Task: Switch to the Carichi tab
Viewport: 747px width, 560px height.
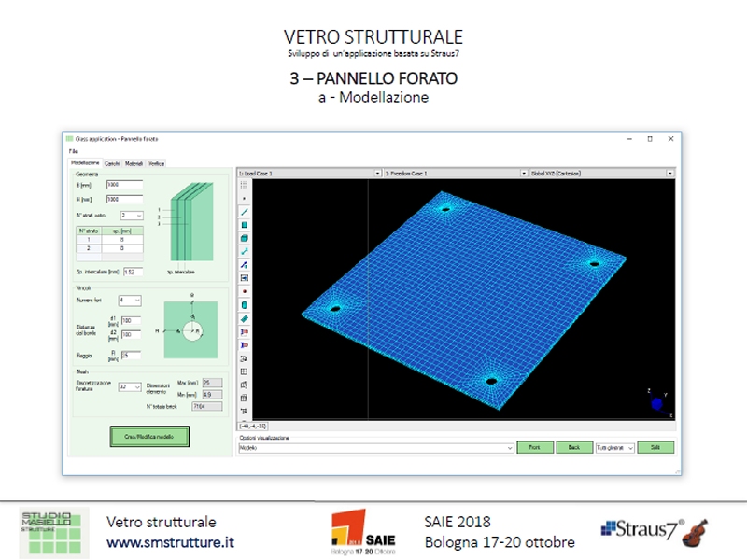Action: (112, 163)
